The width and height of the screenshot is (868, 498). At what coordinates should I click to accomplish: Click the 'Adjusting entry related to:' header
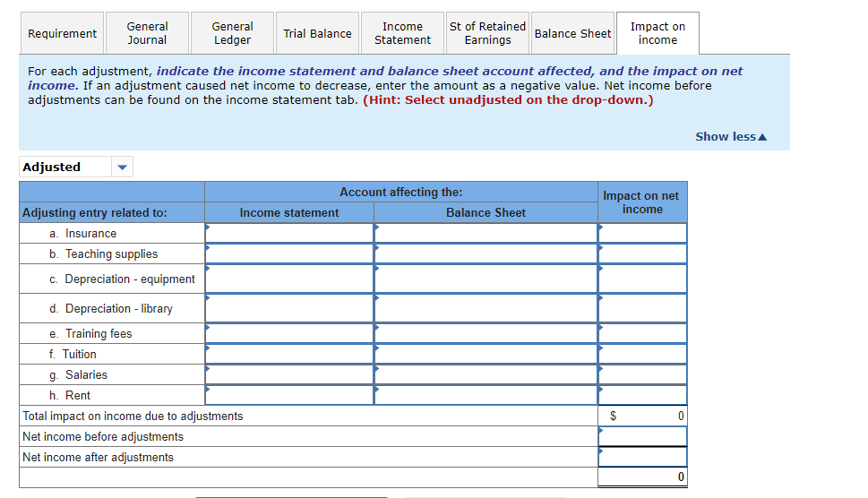point(95,212)
